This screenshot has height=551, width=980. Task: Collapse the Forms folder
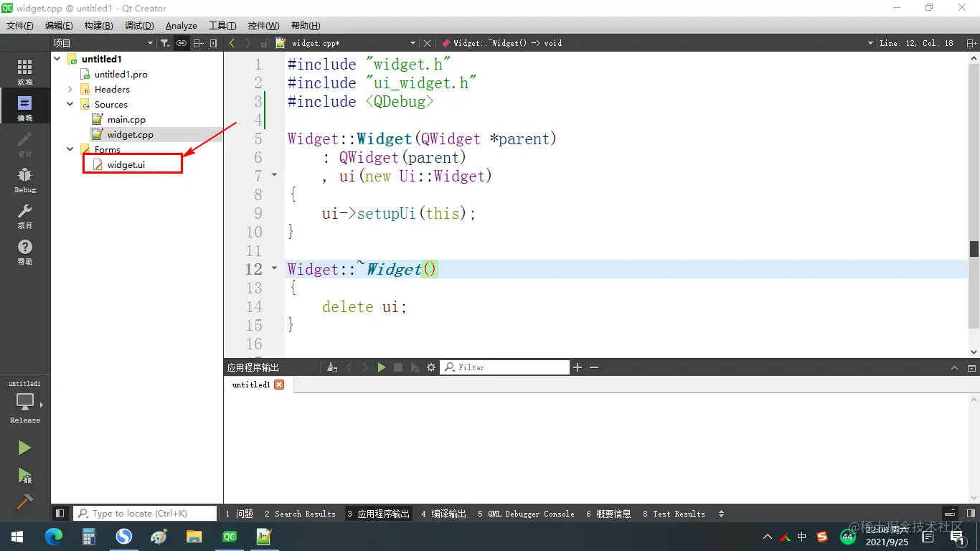point(70,150)
